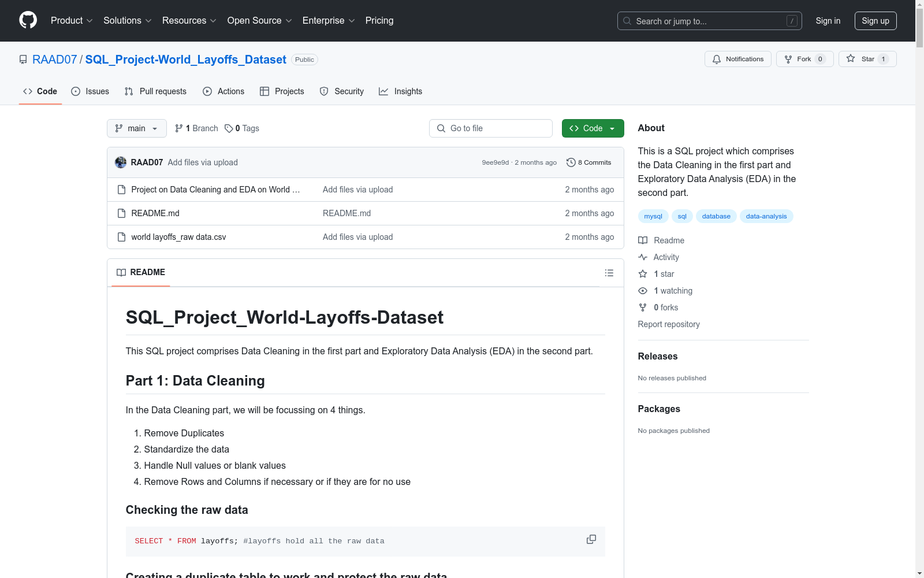Click 'Add files via upload' commit message by RAAD07

tap(203, 162)
